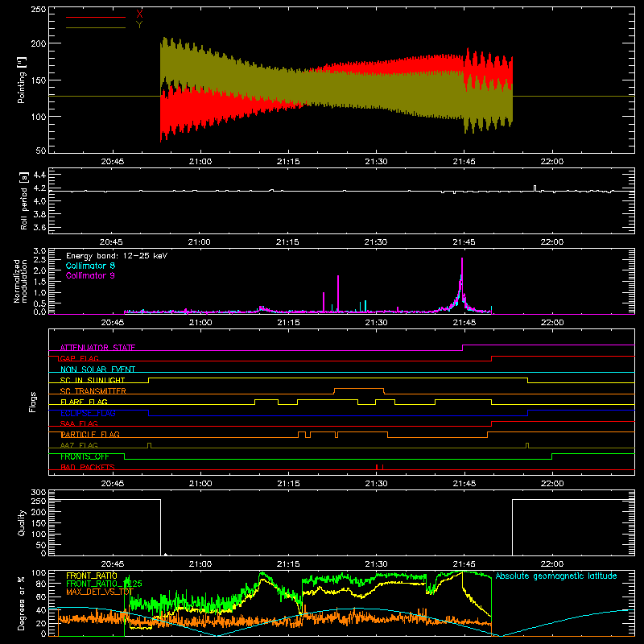Click the cyan 'Collimator 8' legend entry
Viewport: 644px width, 644px height.
[90, 266]
